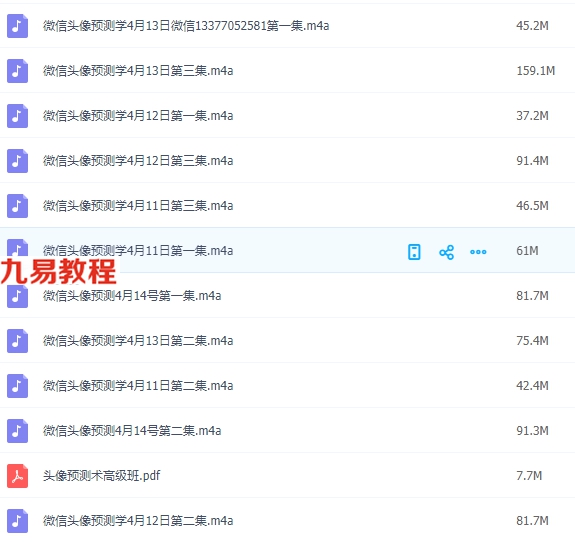Share the 4月11日第一集.m4a file
575x542 pixels.
pos(446,252)
